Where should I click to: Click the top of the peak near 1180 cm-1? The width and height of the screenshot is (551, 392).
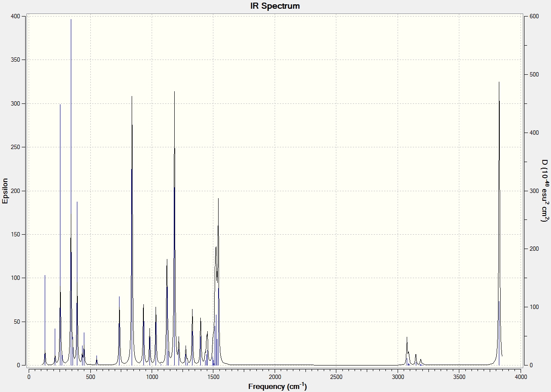tap(174, 92)
